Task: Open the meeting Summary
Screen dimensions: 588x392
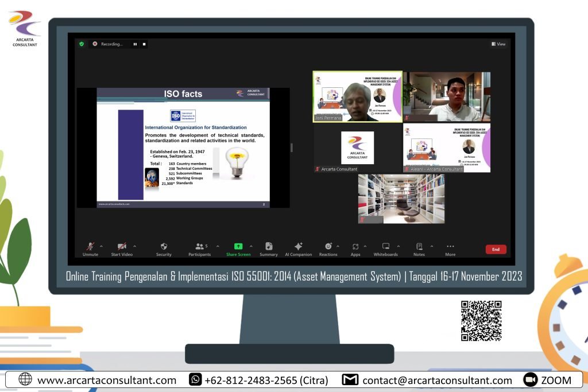Action: 269,247
